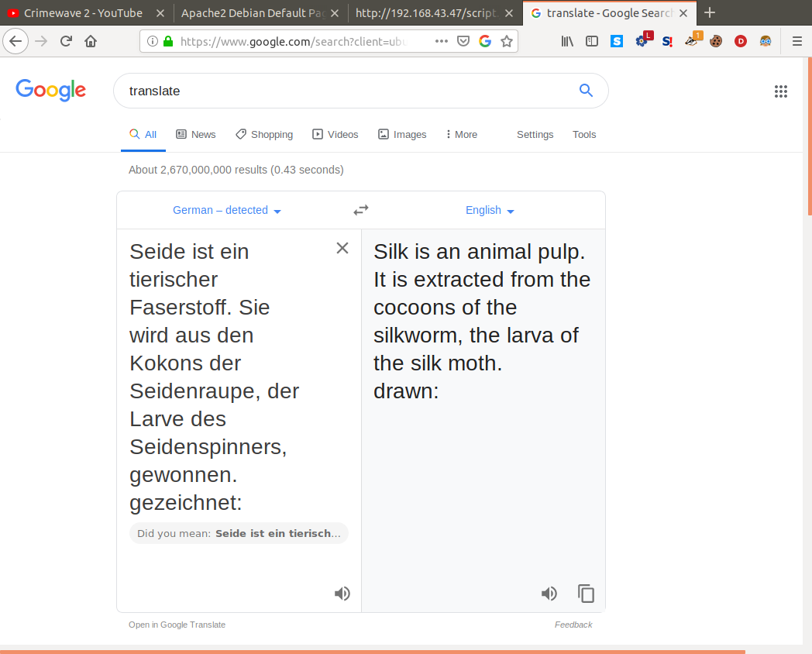Reload the current page

pos(66,41)
